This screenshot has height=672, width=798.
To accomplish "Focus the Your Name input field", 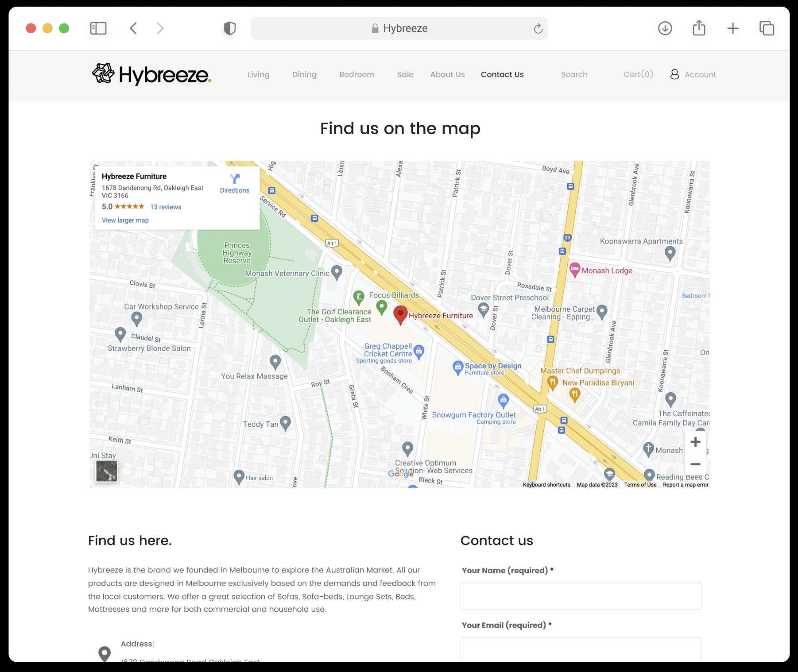I will pyautogui.click(x=581, y=596).
